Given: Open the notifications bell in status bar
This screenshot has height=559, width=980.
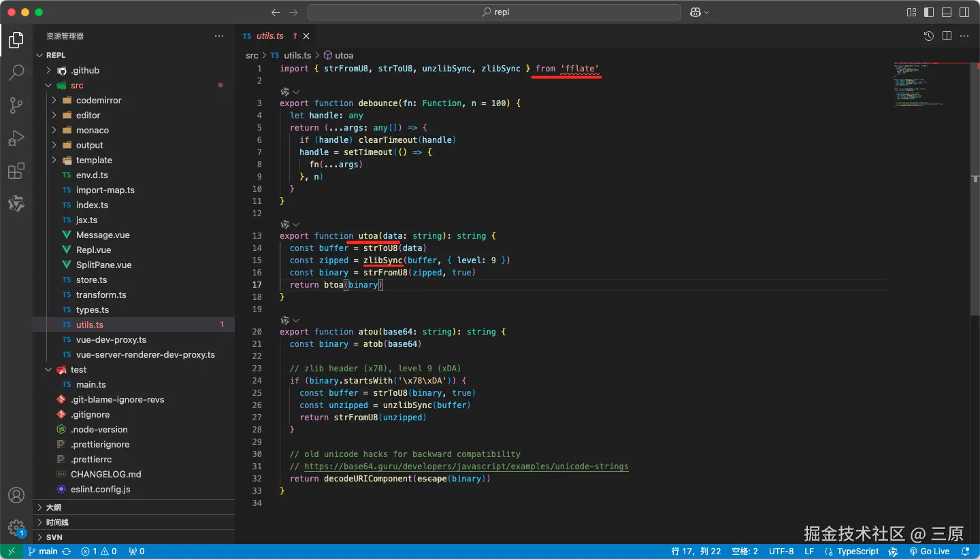Looking at the screenshot, I should [x=965, y=552].
